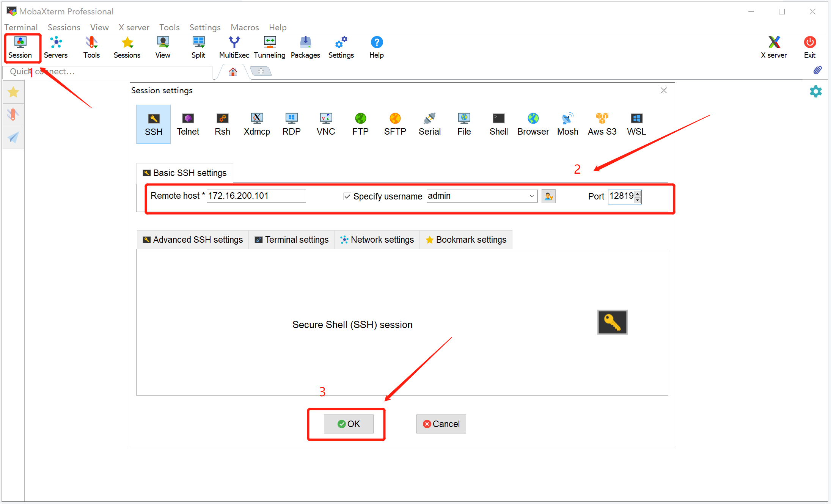Click the home tab icon
The height and width of the screenshot is (504, 831).
click(x=233, y=72)
